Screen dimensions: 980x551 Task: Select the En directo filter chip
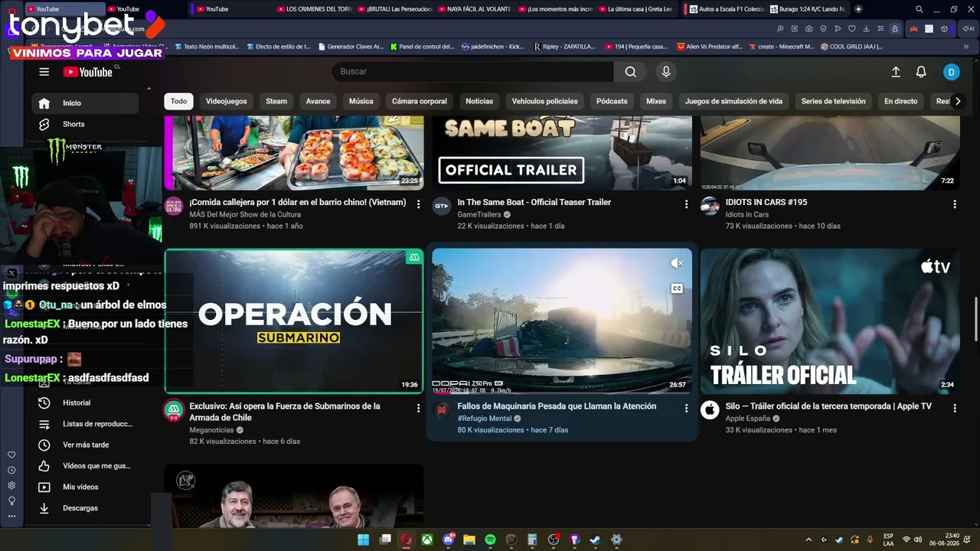(x=901, y=101)
